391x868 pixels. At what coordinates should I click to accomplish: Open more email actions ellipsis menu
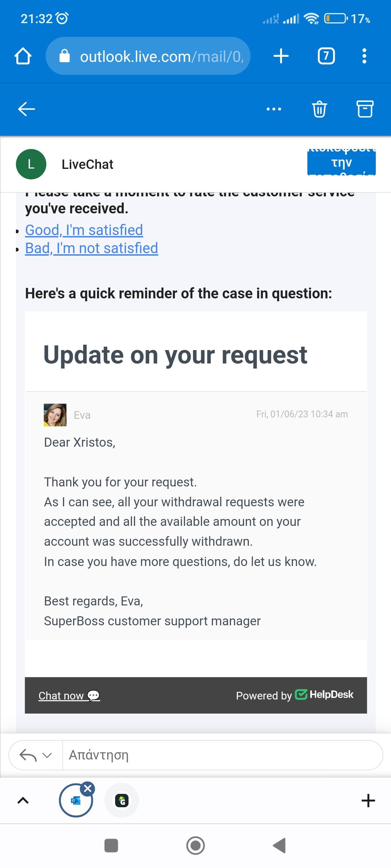click(274, 109)
